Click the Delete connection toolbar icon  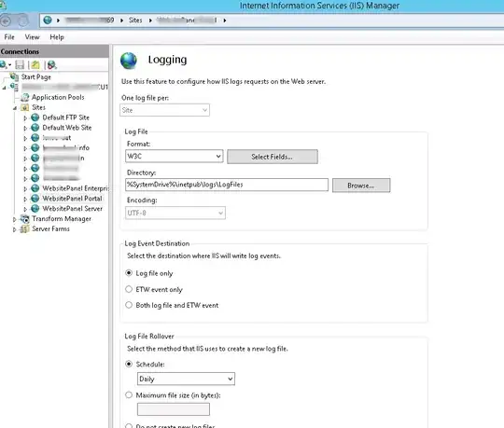point(51,65)
